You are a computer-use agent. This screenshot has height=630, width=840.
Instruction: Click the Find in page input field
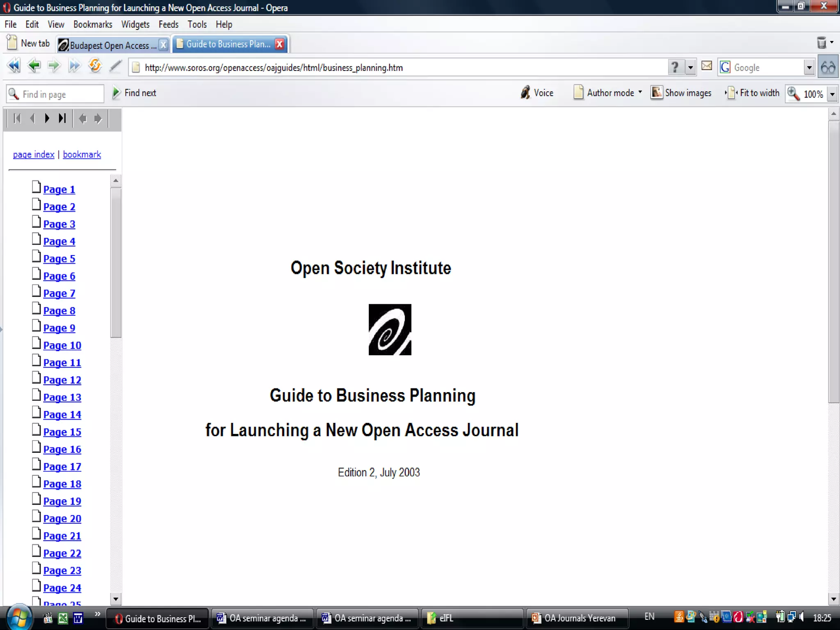[59, 94]
